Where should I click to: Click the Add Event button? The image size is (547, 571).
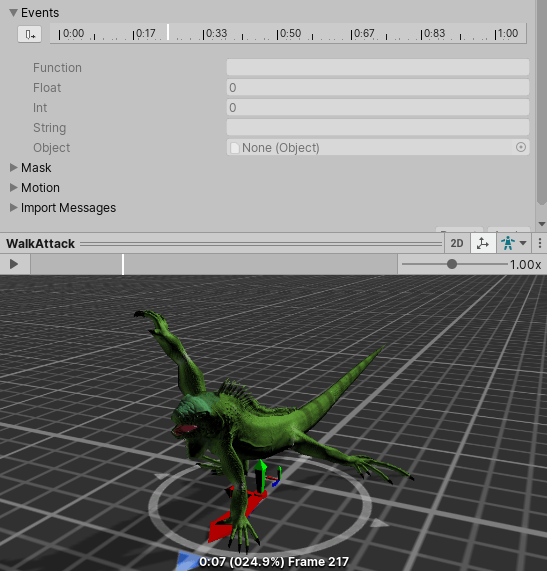(x=29, y=34)
